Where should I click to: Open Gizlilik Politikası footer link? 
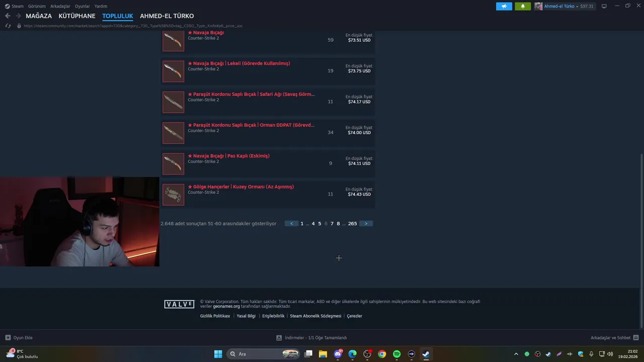click(x=215, y=316)
